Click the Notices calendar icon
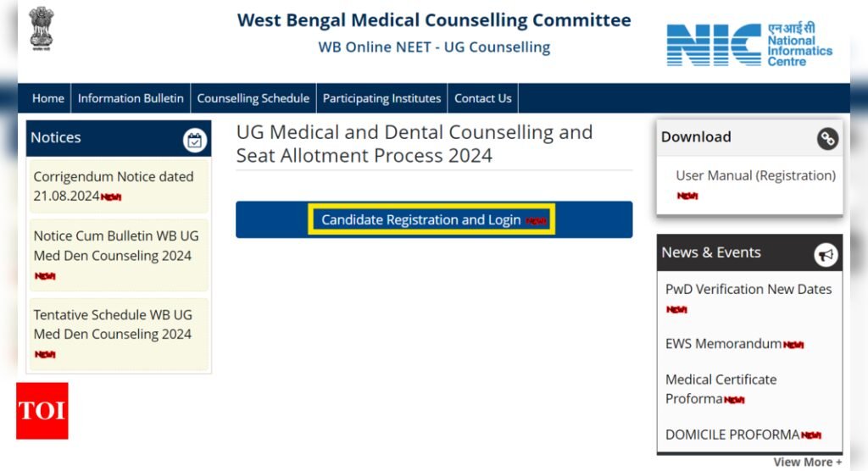Screen dimensions: 868x471 point(195,141)
